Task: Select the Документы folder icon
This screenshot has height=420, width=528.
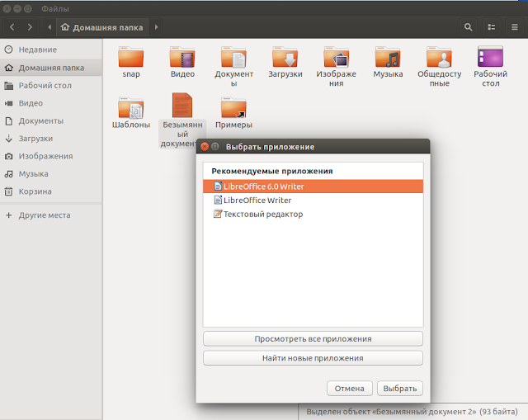Action: click(x=233, y=57)
